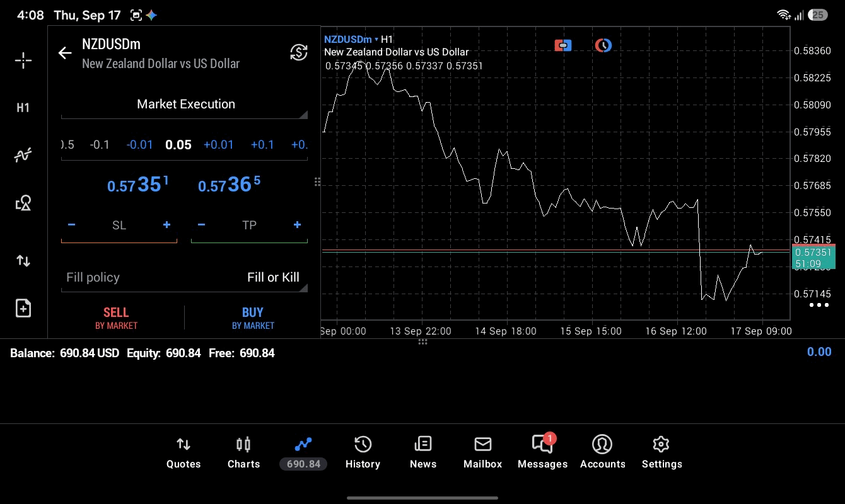Increase the SL value
845x504 pixels.
pos(166,225)
